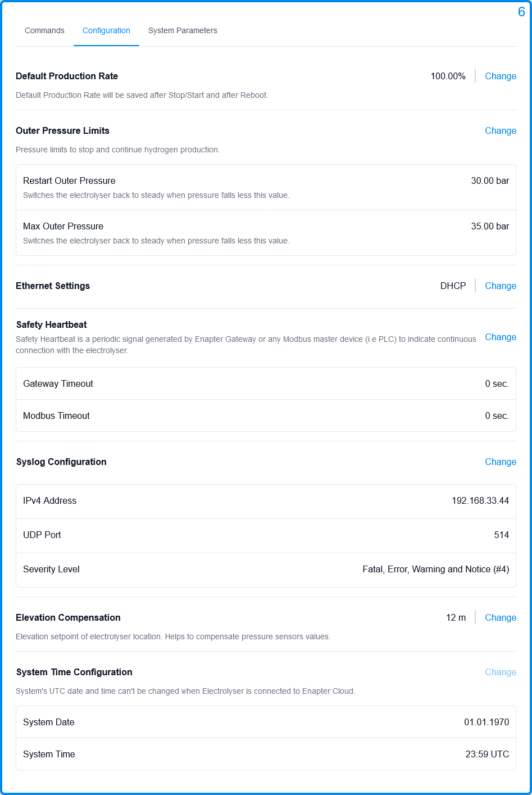Switch to System Parameters tab
Viewport: 532px width, 795px height.
click(183, 30)
